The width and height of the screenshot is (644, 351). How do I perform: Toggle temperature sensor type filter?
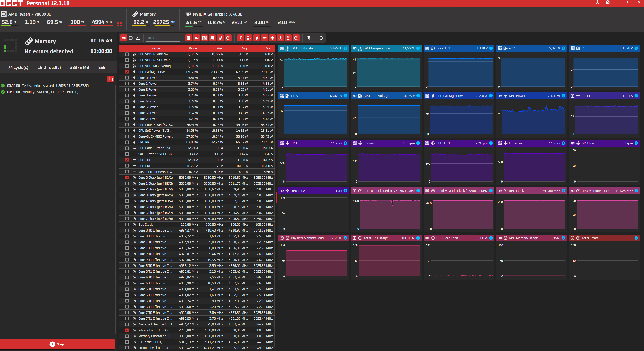pos(241,38)
